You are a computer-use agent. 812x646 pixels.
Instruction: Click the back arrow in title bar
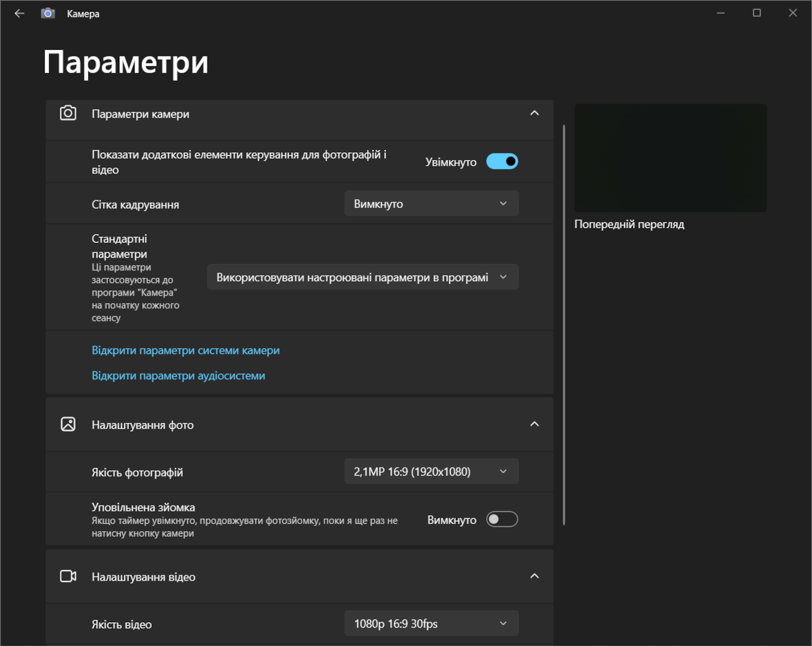pos(19,14)
